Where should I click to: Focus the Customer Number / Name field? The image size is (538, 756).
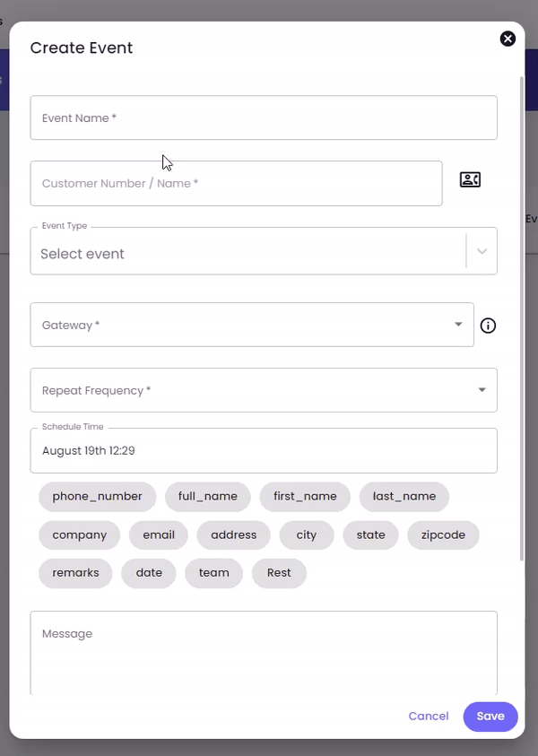(x=236, y=183)
